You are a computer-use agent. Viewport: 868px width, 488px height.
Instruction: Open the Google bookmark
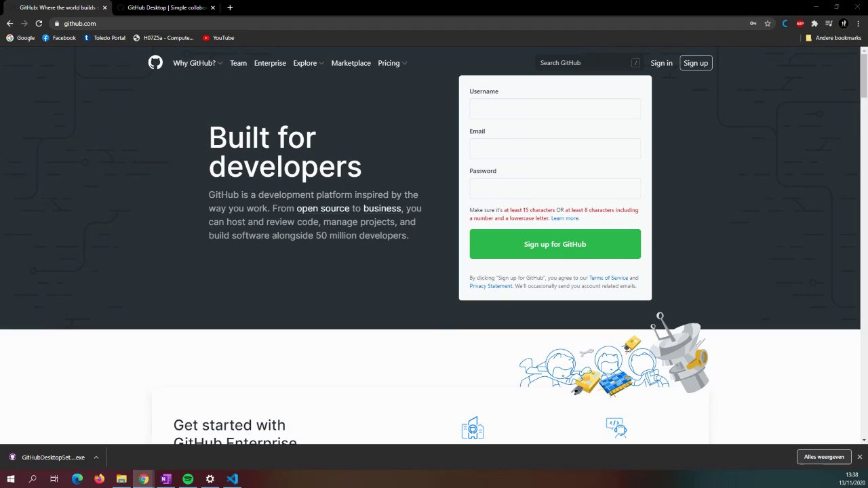(20, 38)
